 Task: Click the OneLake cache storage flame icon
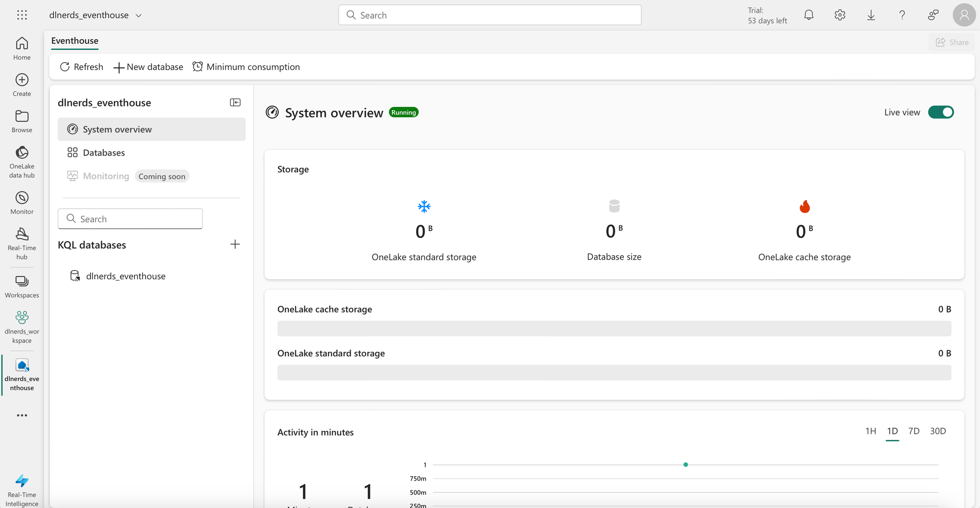tap(805, 206)
